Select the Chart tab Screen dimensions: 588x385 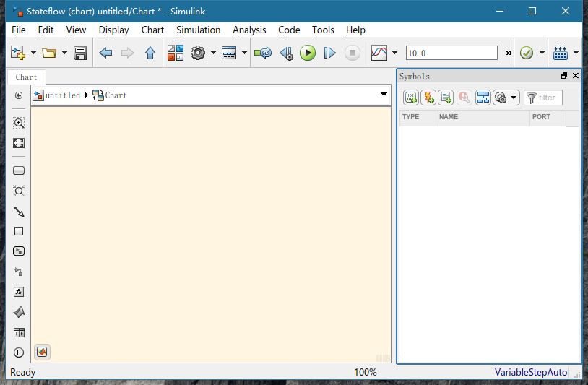26,77
